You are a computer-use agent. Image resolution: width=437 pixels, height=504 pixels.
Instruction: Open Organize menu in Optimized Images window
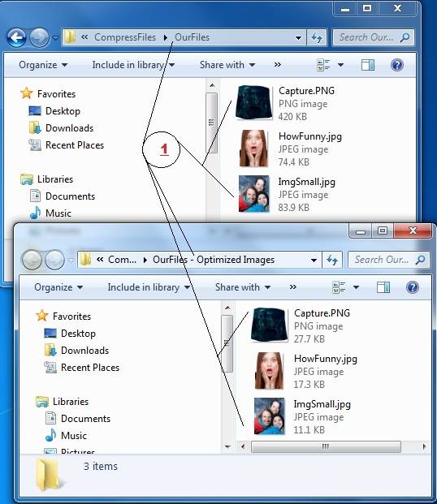point(58,287)
